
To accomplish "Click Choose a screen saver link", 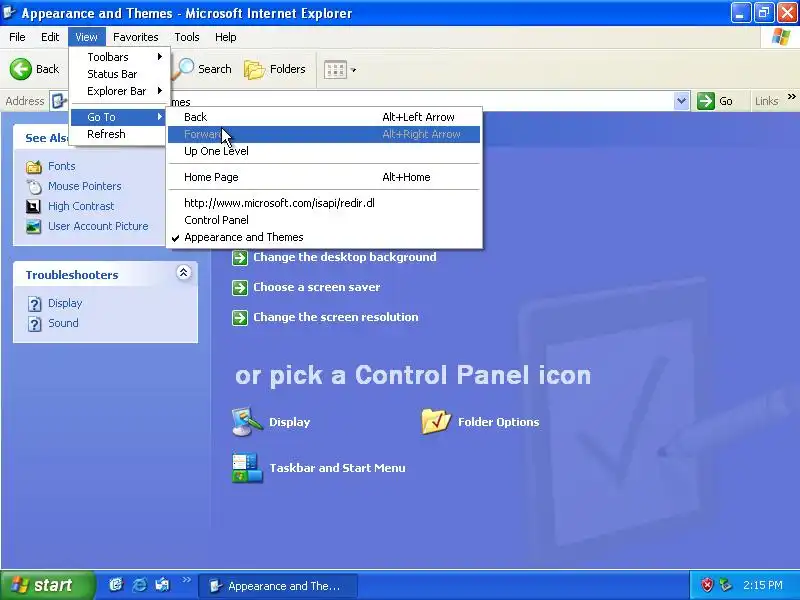I will pyautogui.click(x=317, y=287).
